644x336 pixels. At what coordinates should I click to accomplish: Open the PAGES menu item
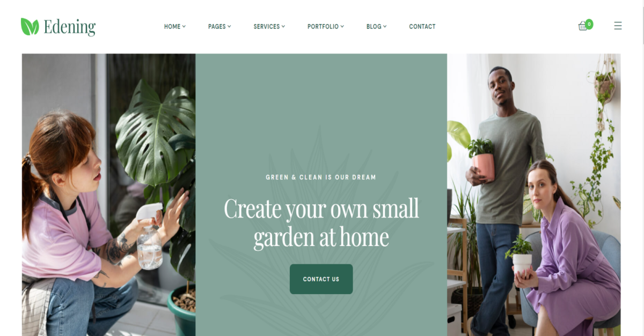[x=217, y=26]
